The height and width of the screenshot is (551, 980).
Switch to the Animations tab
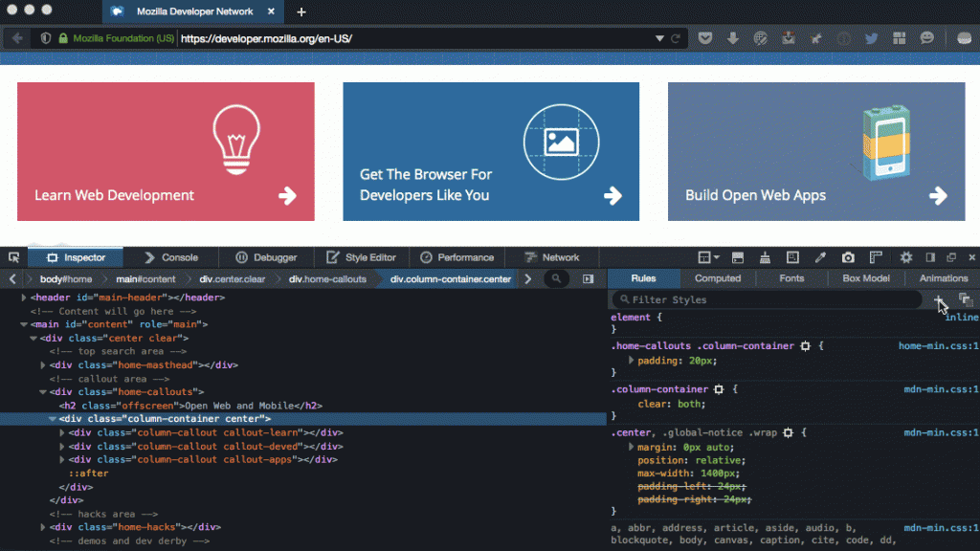(x=943, y=278)
